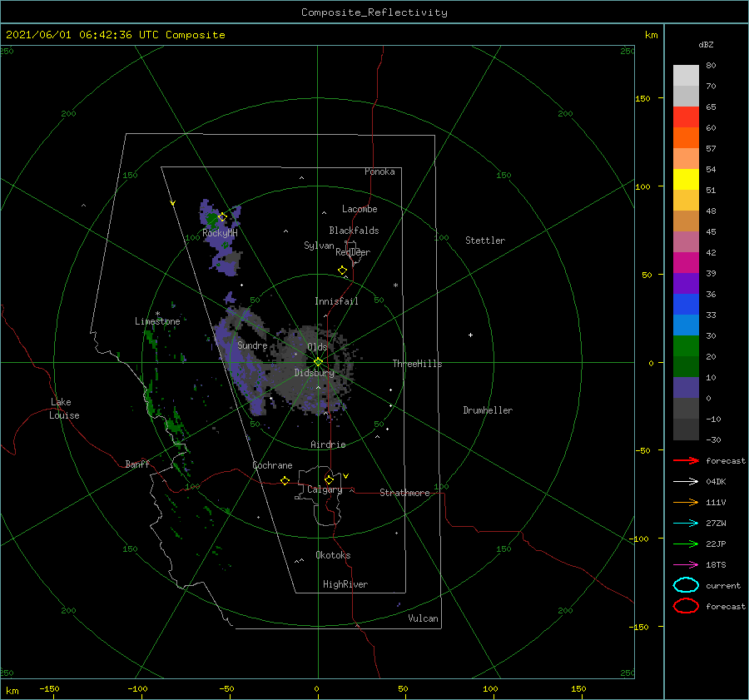The height and width of the screenshot is (700, 749).
Task: Click the Didsbury label
Action: (315, 373)
